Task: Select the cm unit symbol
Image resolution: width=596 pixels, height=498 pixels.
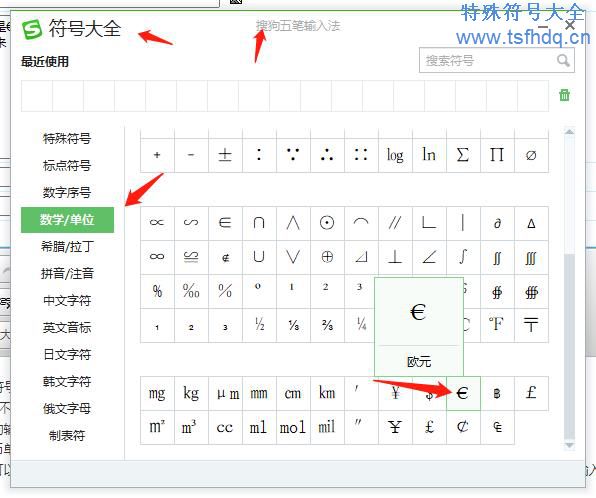Action: tap(293, 393)
